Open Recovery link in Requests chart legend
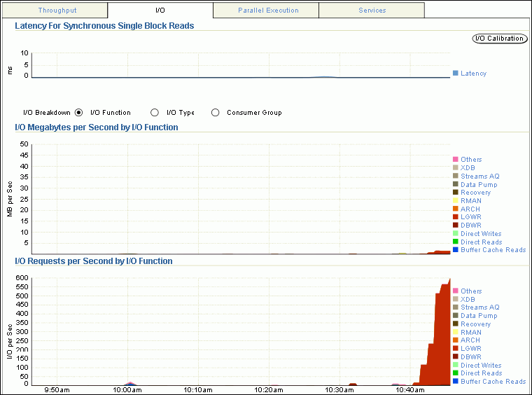 (475, 324)
